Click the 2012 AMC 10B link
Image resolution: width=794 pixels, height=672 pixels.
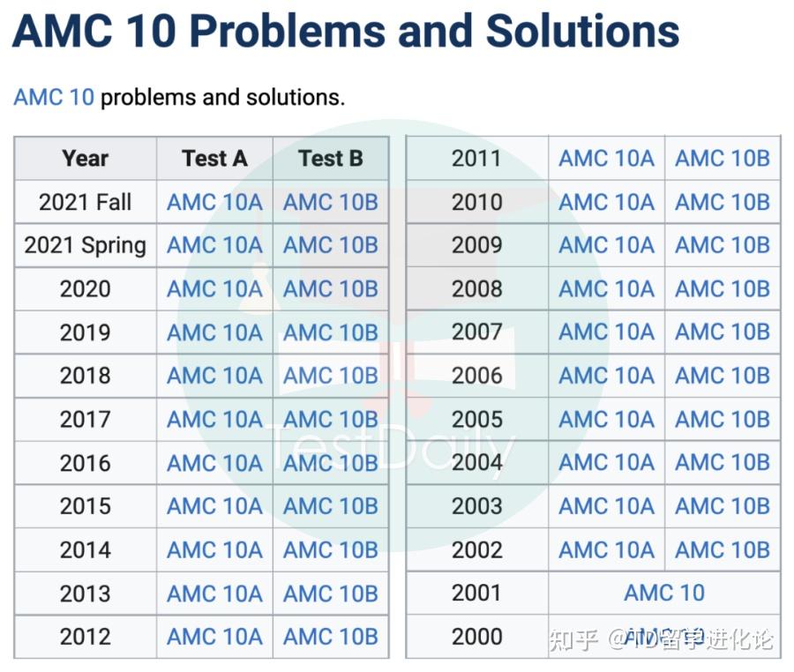[x=331, y=637]
